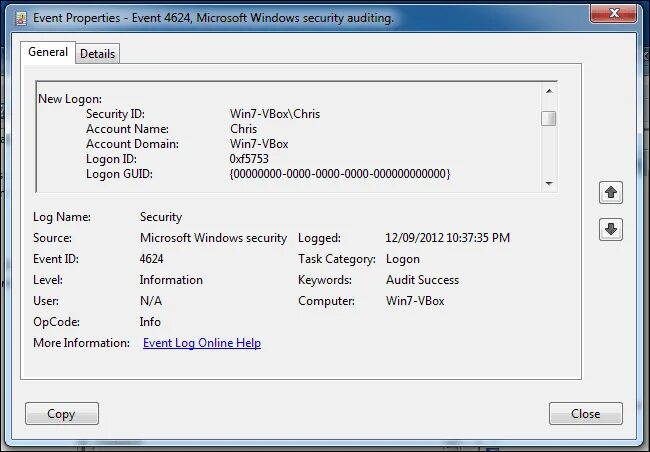
Task: Click the description box scroll-up arrow
Action: [x=549, y=89]
